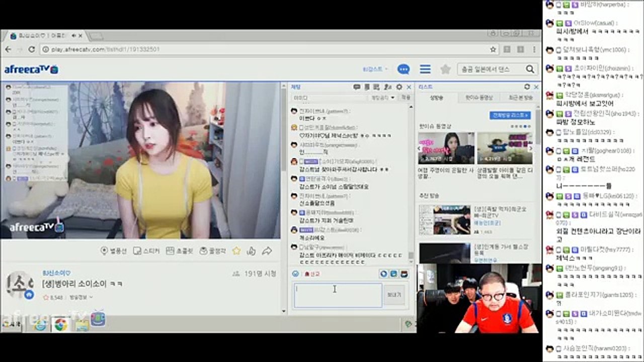Screen dimensions: 644x362
Task: Click the Chrome icon in taskbar
Action: (x=61, y=325)
